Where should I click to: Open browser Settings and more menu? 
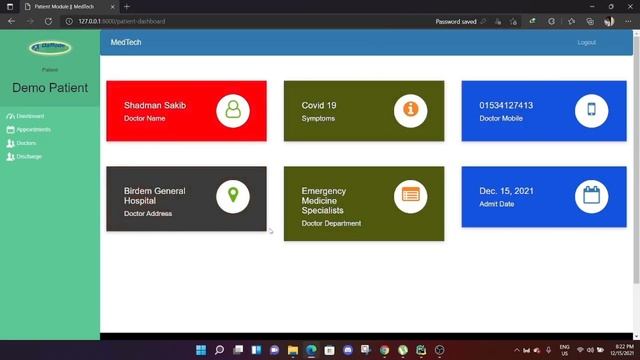tap(628, 21)
